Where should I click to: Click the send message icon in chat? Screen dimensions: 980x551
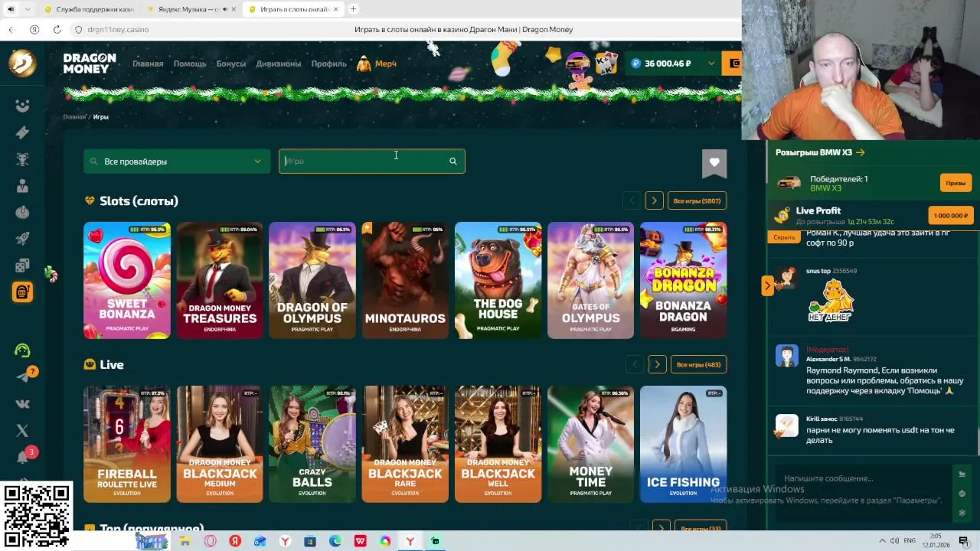[x=962, y=474]
